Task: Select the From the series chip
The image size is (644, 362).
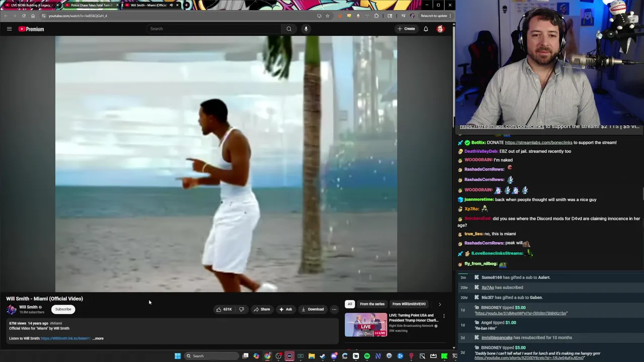Action: click(x=372, y=304)
